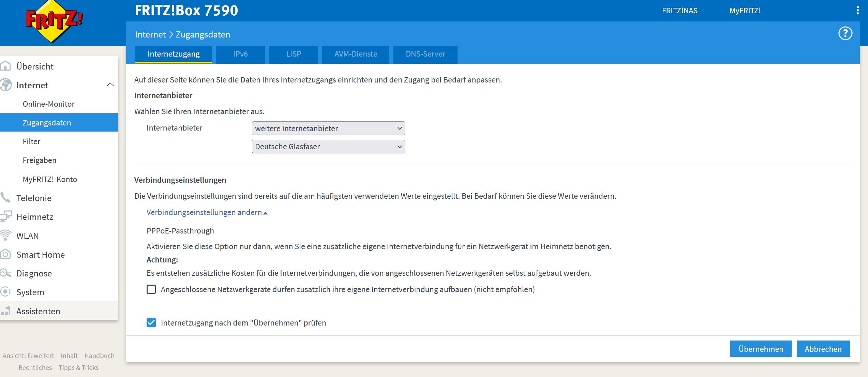Screen dimensions: 868x377
Task: Uncheck Internetzugang nach dem Übernehmen prüfen
Action: (x=151, y=323)
